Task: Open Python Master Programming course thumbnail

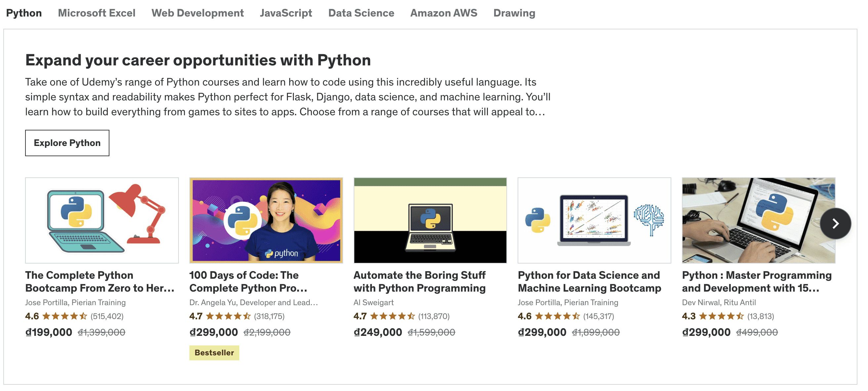Action: coord(759,220)
